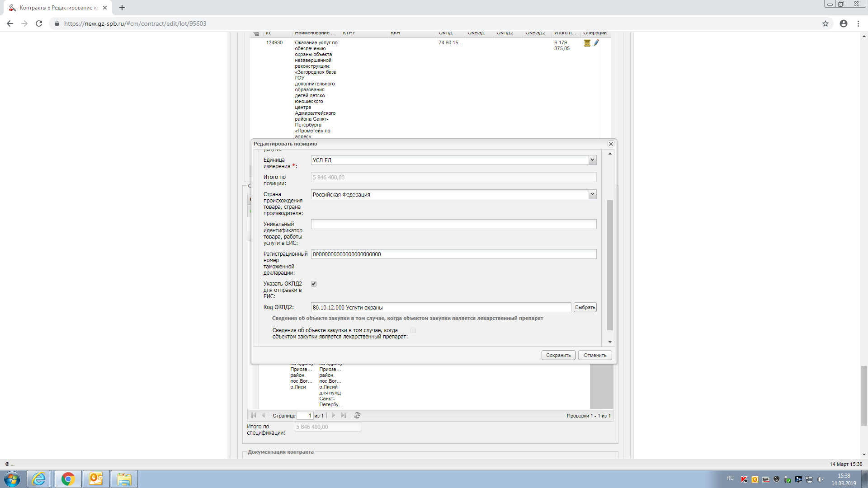Go to the next grid page

pyautogui.click(x=334, y=415)
